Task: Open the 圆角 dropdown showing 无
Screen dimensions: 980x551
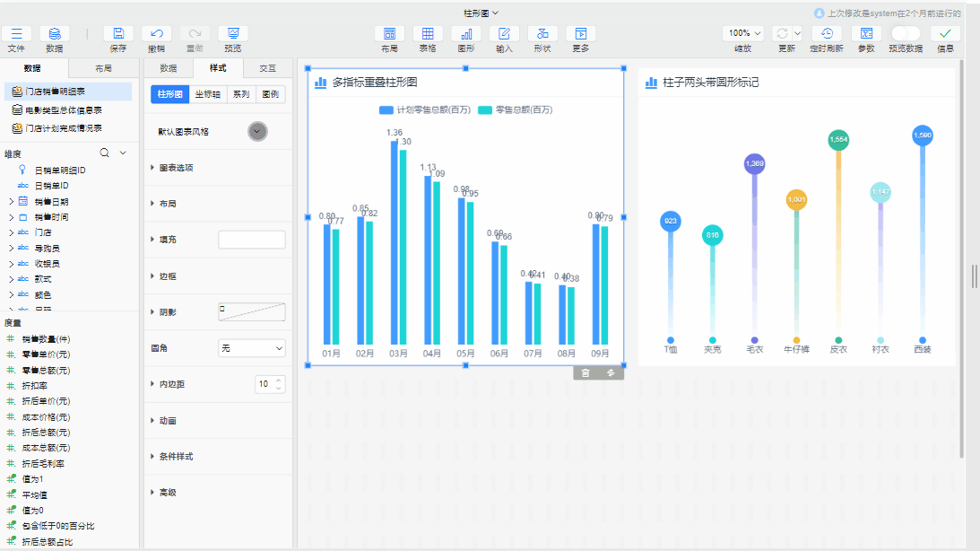Action: (252, 347)
